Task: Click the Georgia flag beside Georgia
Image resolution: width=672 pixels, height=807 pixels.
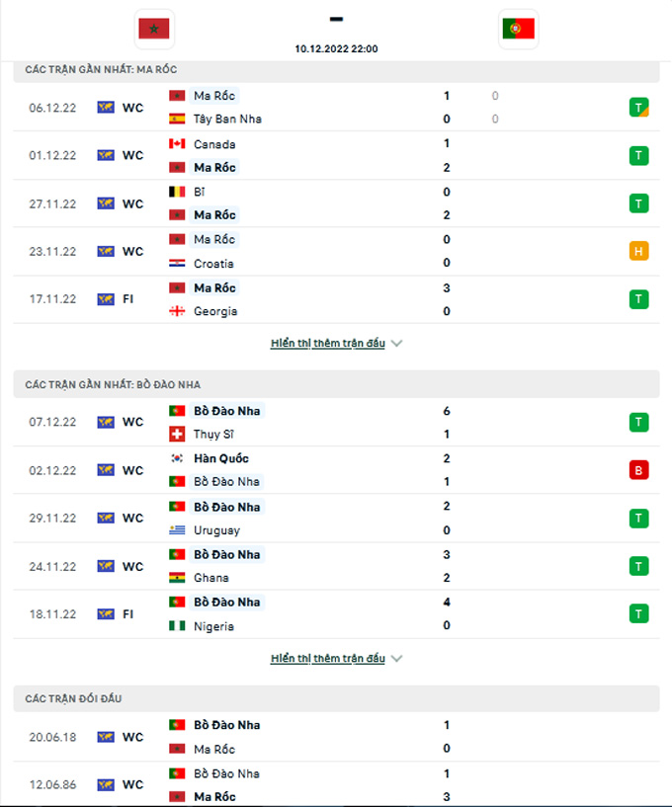Action: (x=177, y=311)
